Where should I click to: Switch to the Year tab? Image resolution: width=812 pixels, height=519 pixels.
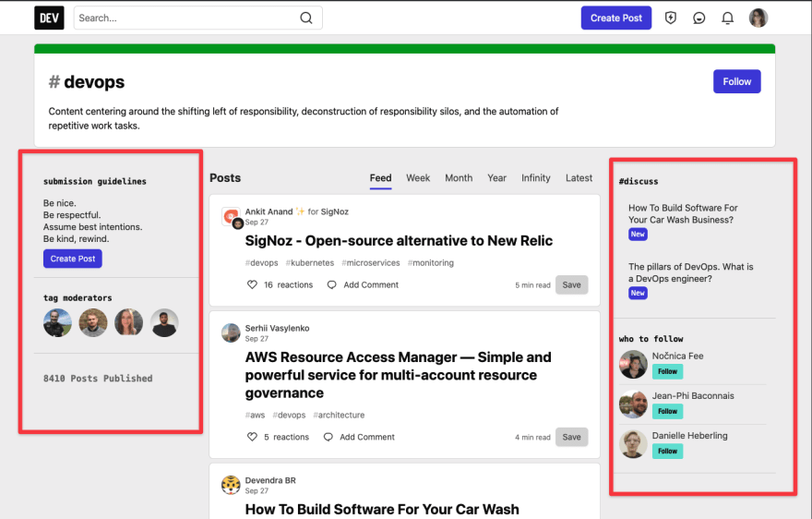point(496,178)
